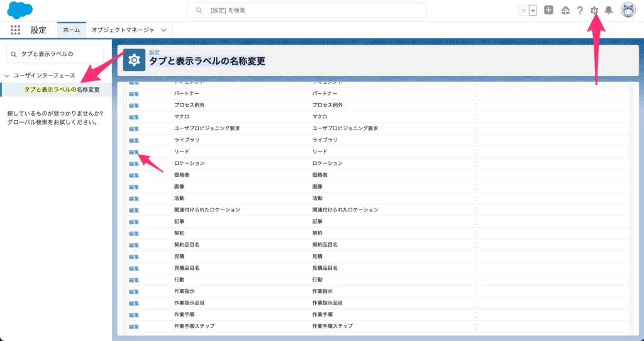Click the magnifier icon in the quick find box
The width and height of the screenshot is (644, 341).
[14, 54]
